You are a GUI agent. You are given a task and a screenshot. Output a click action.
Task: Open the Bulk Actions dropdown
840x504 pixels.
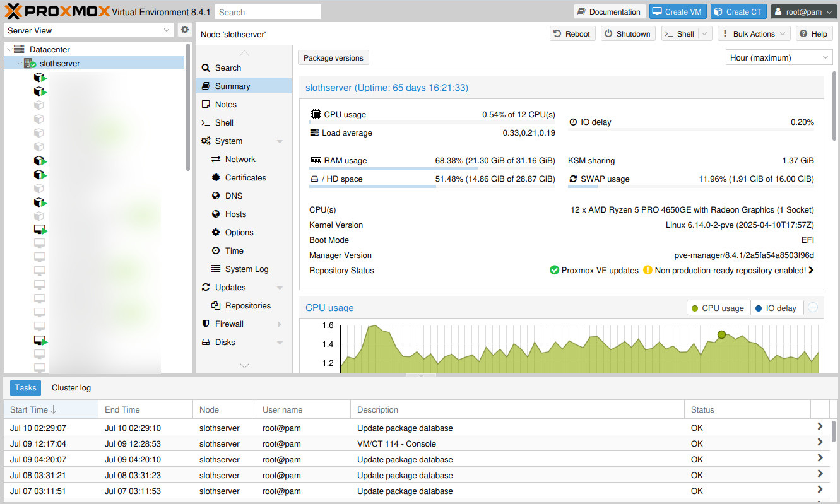[x=754, y=34]
